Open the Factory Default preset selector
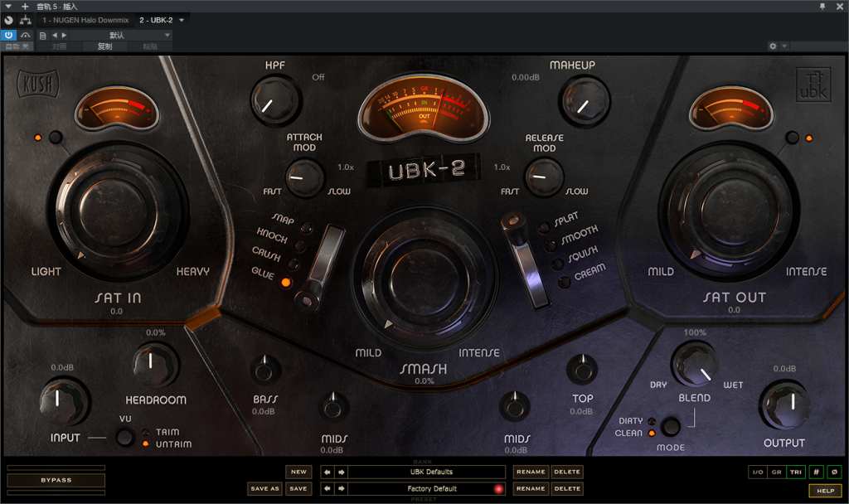This screenshot has height=504, width=849. click(x=427, y=489)
